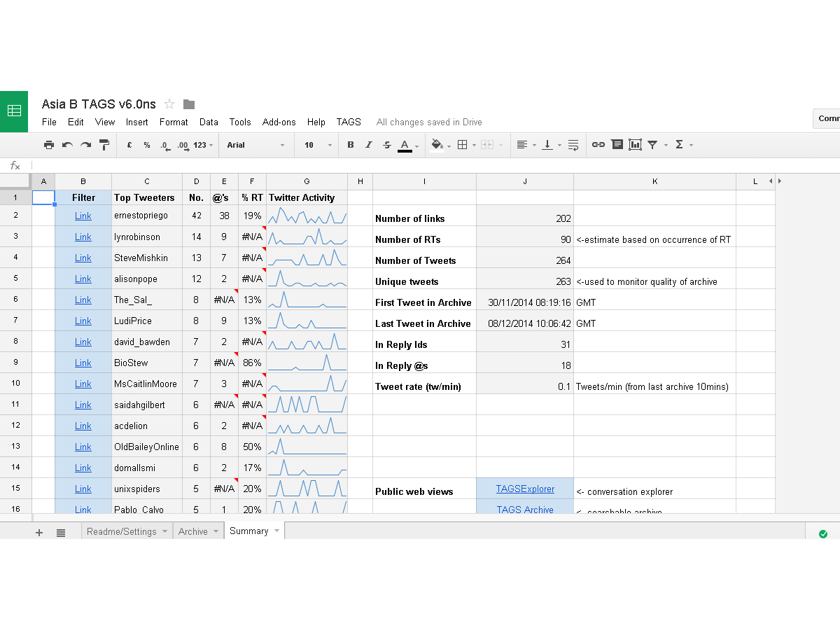Open the TAGS menu
840x630 pixels.
[x=349, y=122]
